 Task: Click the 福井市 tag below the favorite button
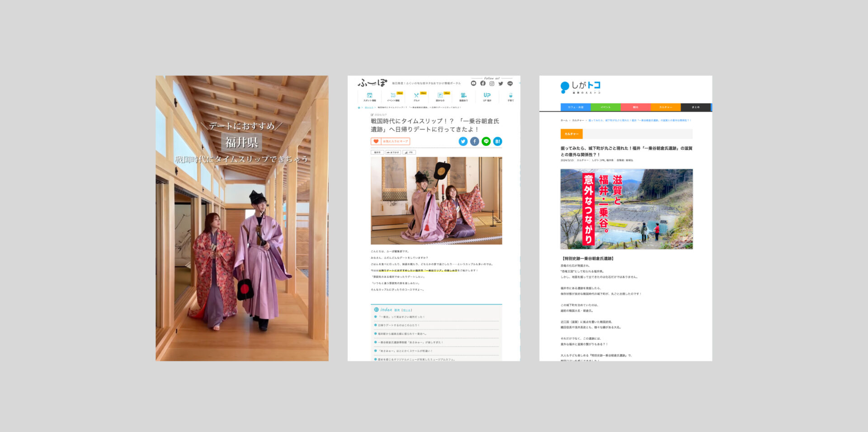[377, 152]
